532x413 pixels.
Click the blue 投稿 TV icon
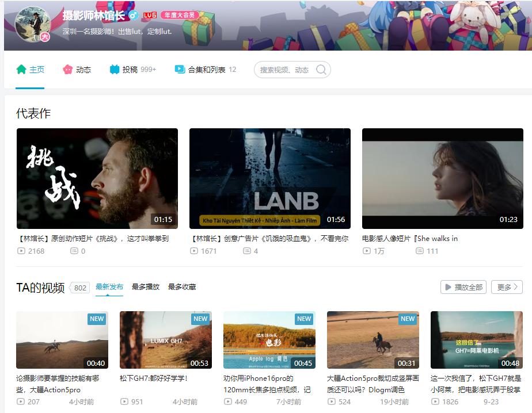(115, 70)
